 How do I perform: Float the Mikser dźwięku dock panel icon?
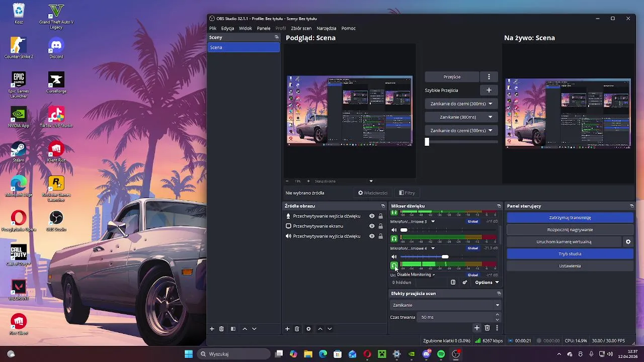(499, 206)
